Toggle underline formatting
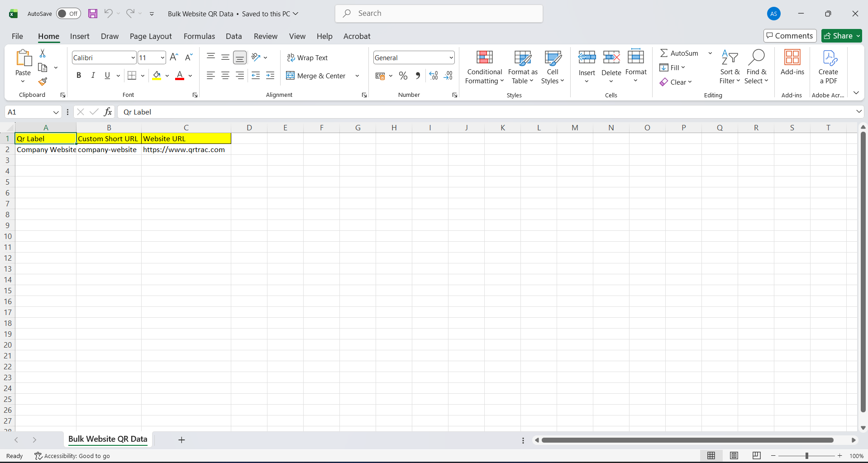Screen dimensions: 868x463 point(107,75)
